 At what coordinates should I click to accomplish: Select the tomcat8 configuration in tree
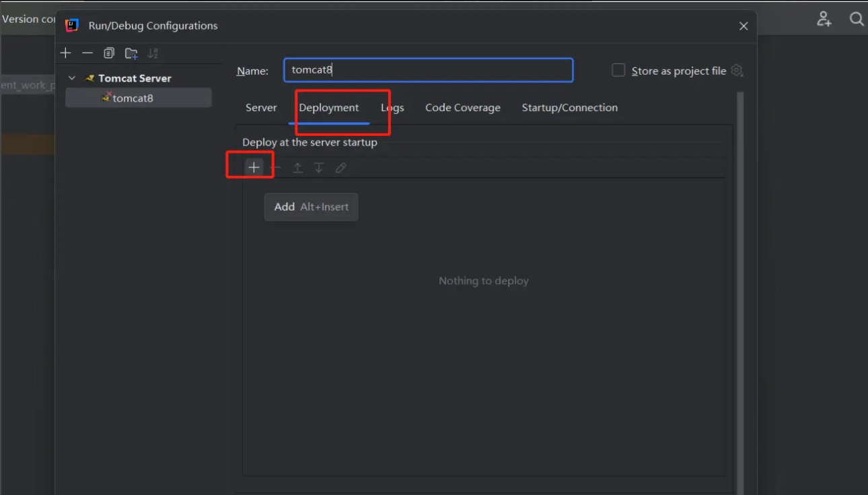[139, 98]
